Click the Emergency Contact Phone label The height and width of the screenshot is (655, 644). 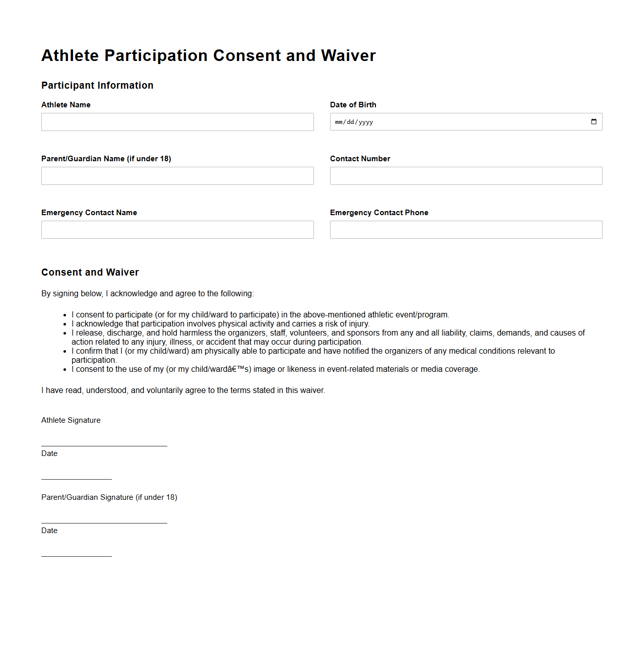379,212
